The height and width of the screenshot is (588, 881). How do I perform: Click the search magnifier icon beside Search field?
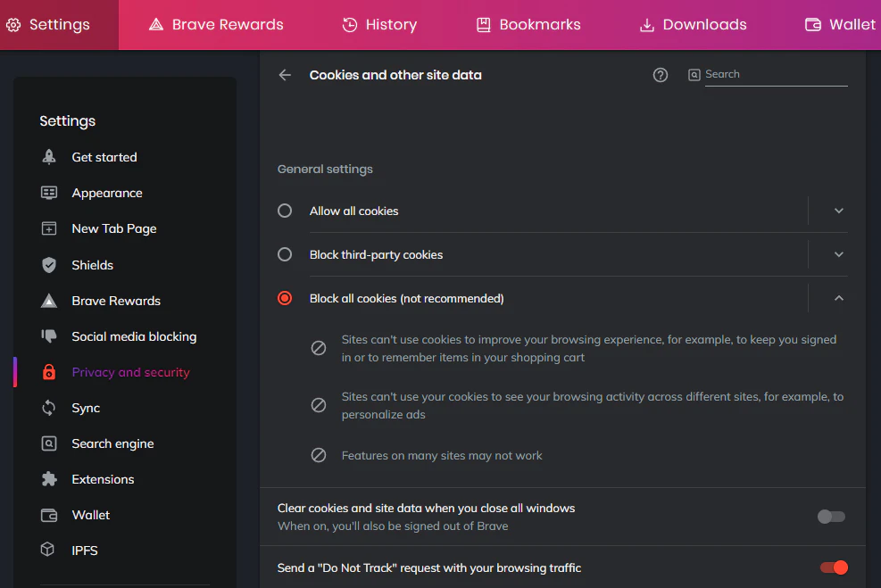[694, 75]
